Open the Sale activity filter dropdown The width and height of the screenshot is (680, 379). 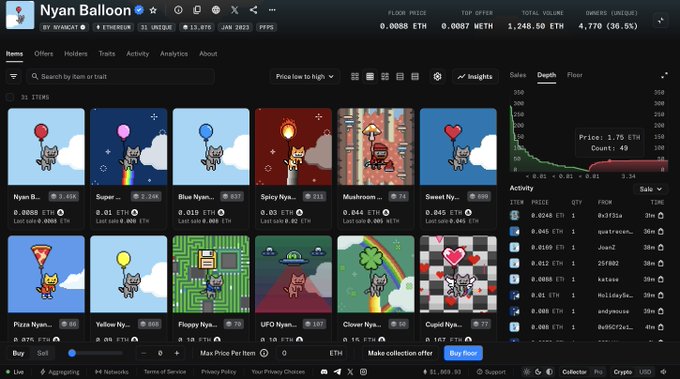tap(651, 189)
